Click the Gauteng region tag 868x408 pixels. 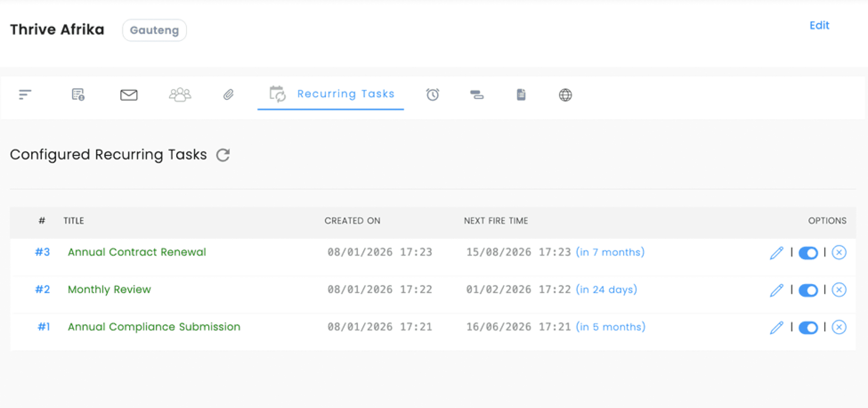(154, 30)
